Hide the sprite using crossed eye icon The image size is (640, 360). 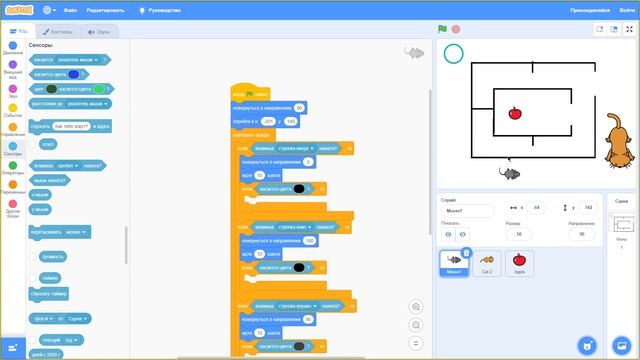click(x=462, y=234)
